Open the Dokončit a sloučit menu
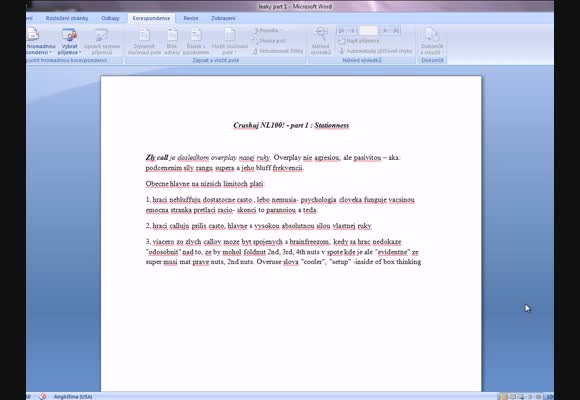The width and height of the screenshot is (580, 400). tap(432, 41)
